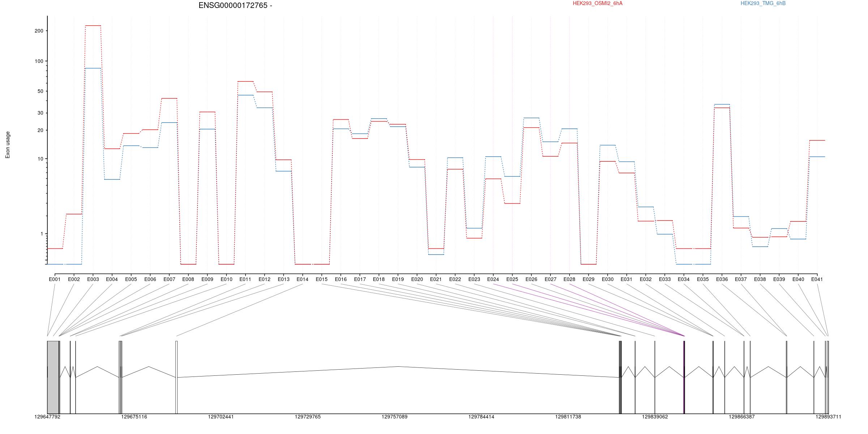Click genomic coordinate 129893711
The image size is (868, 434).
(x=828, y=417)
